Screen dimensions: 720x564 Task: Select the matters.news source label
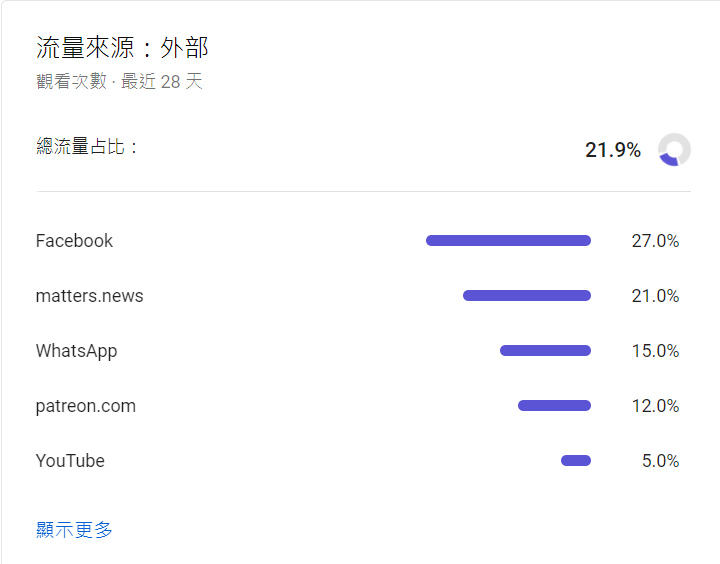[90, 296]
